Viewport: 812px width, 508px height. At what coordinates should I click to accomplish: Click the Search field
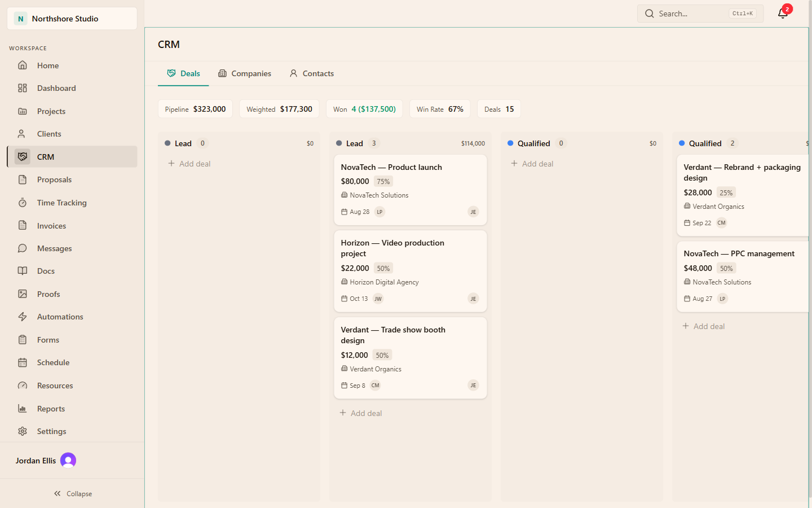[700, 14]
